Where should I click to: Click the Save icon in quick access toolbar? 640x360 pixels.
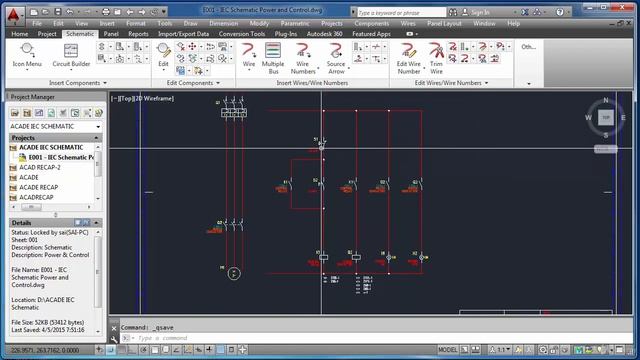pyautogui.click(x=58, y=12)
